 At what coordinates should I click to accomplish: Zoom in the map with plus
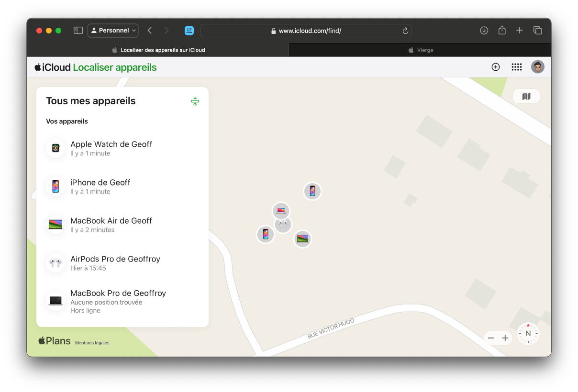point(505,338)
